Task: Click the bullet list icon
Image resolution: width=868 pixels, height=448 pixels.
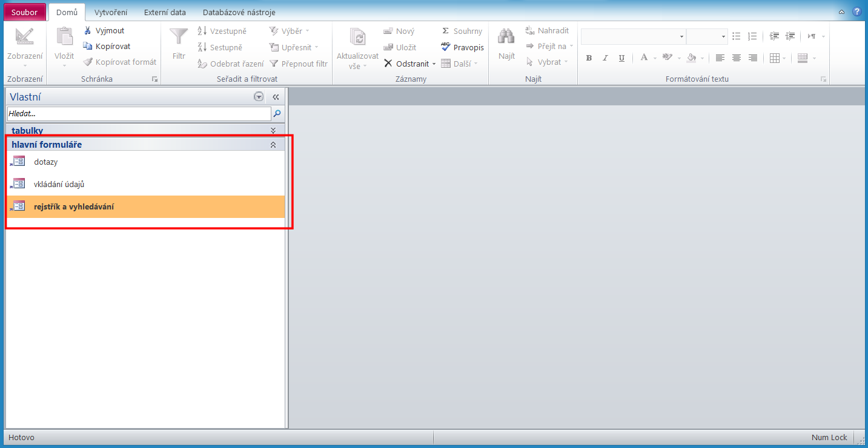Action: click(x=737, y=36)
